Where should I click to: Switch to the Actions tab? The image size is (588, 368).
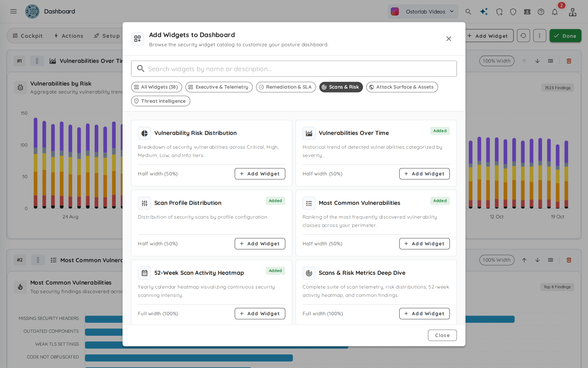(x=69, y=36)
